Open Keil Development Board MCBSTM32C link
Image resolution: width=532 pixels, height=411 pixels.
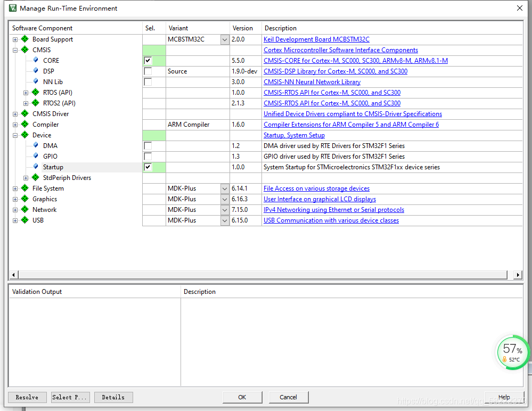[316, 39]
